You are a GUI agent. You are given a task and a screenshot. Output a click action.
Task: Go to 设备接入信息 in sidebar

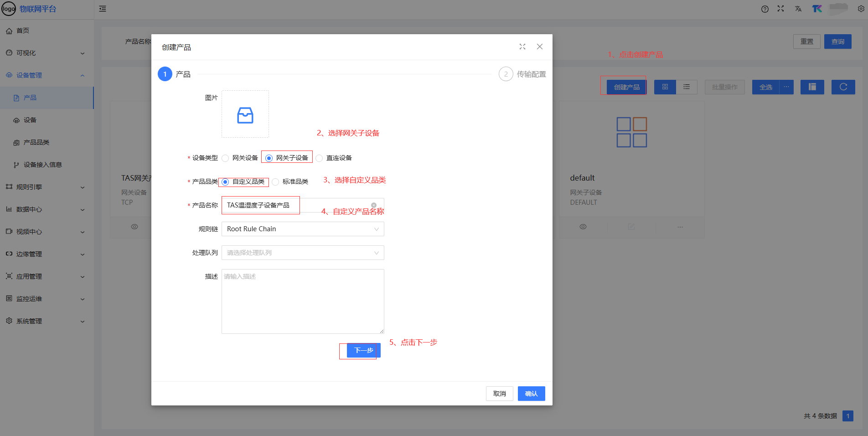[x=42, y=165]
